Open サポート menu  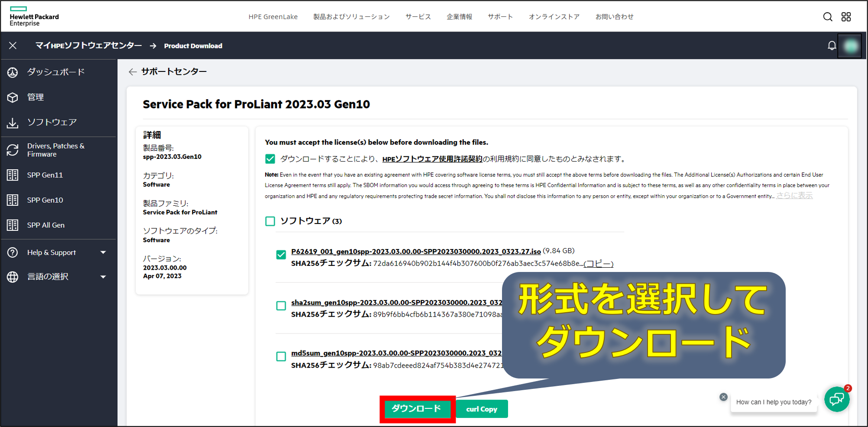[x=500, y=17]
